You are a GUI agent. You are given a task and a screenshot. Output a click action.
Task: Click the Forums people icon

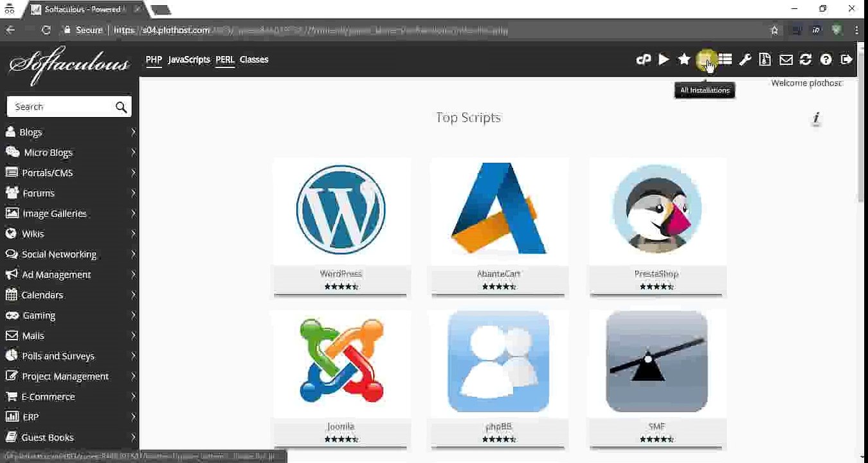point(12,193)
